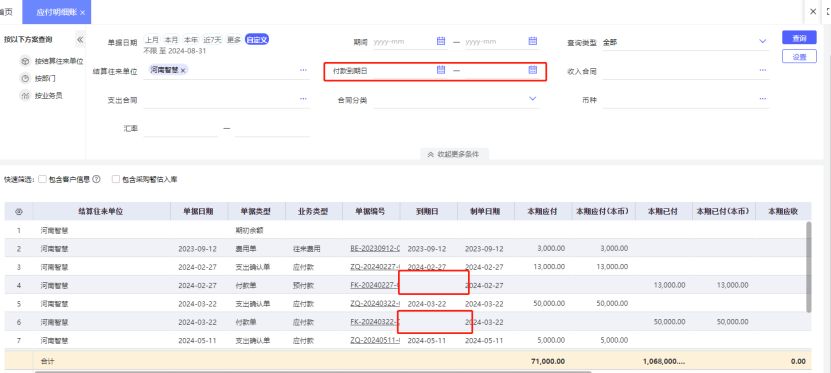Image resolution: width=831 pixels, height=373 pixels.
Task: Click the 查询 button
Action: tap(799, 38)
